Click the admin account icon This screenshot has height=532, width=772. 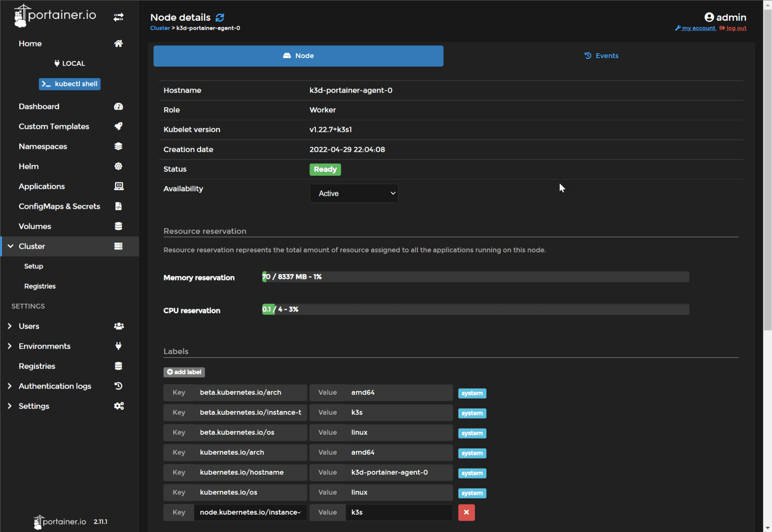click(709, 17)
